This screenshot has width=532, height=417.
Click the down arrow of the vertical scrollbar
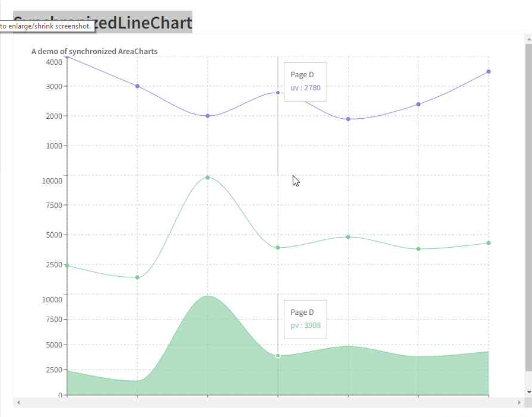(x=527, y=392)
